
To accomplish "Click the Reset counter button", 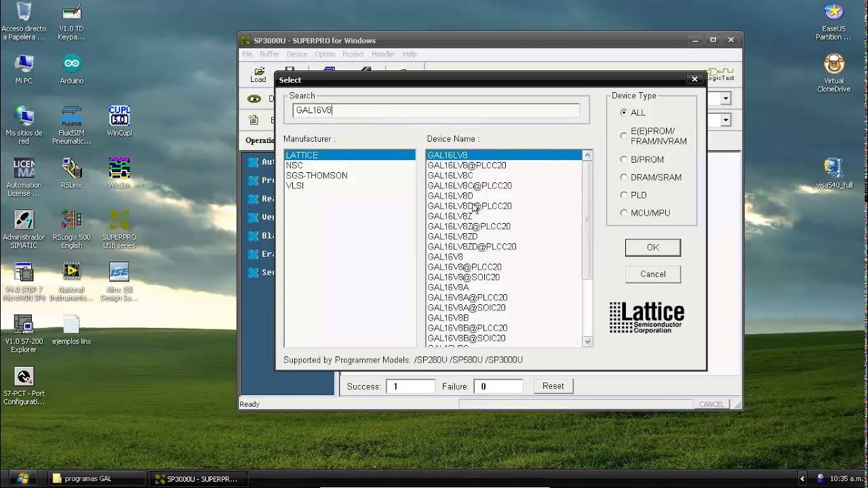I will pos(553,386).
